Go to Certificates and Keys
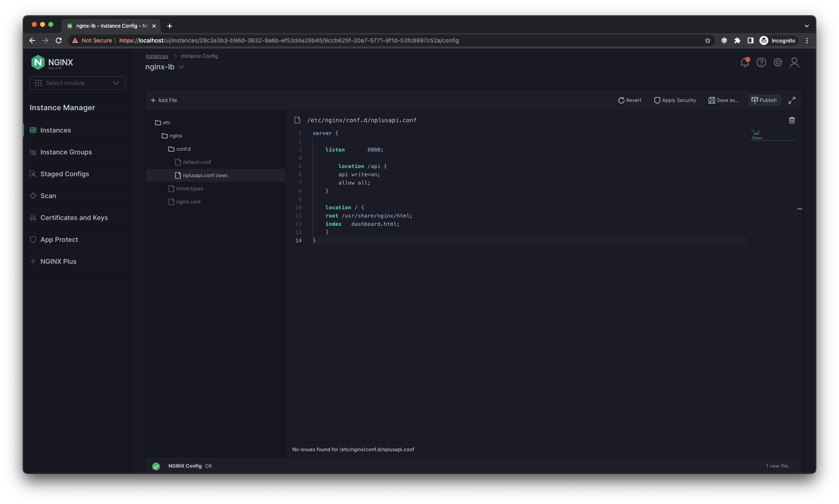Image resolution: width=839 pixels, height=504 pixels. click(x=74, y=218)
